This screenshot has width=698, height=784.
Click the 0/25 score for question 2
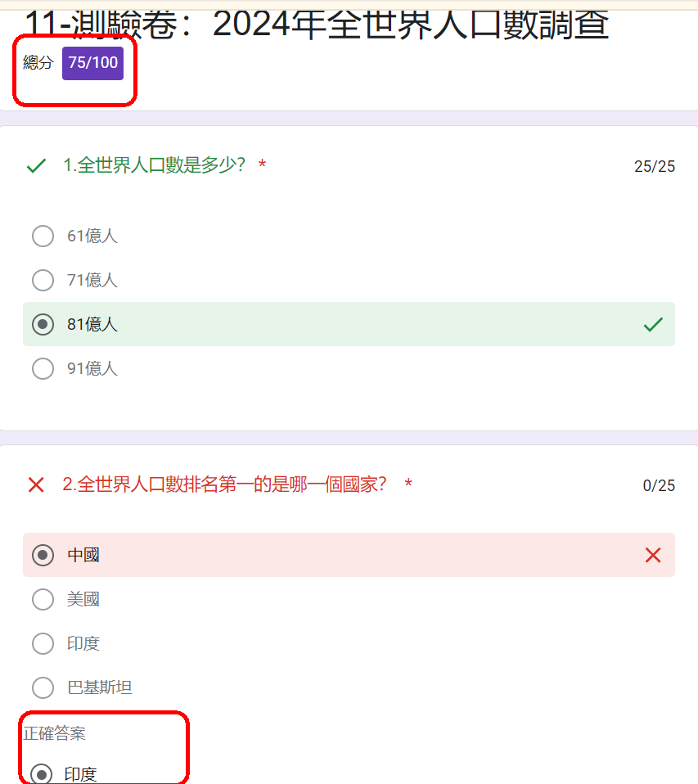point(659,486)
